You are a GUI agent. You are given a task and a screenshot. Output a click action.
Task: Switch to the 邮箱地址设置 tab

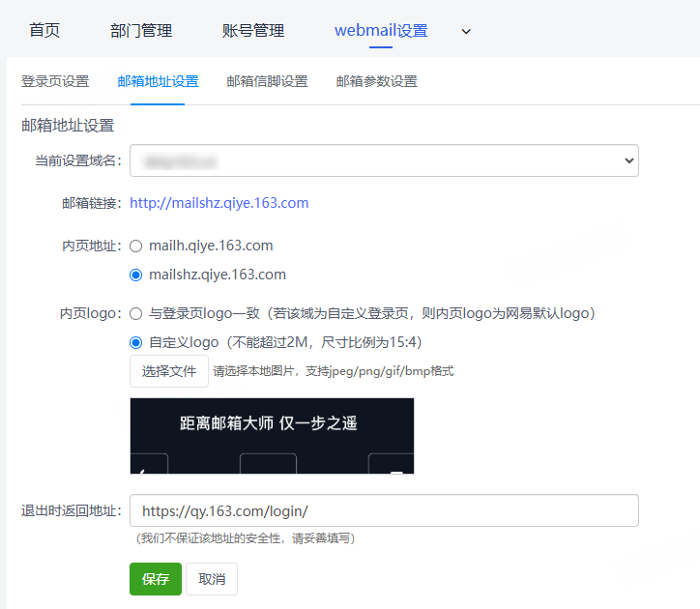158,81
